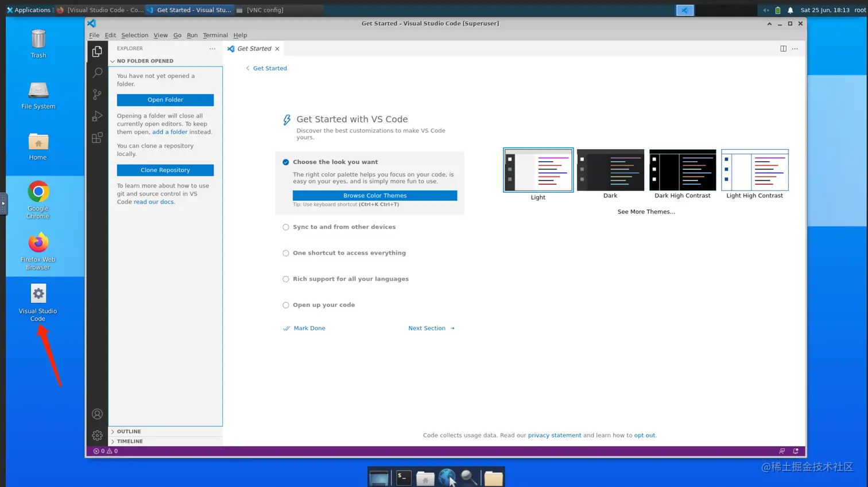Screen dimensions: 868x487
Task: Choose the Dark theme thumbnail
Action: click(610, 170)
